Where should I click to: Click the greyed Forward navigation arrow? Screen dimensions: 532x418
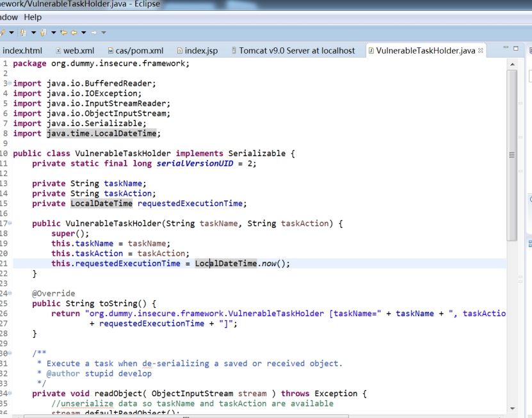(x=94, y=33)
